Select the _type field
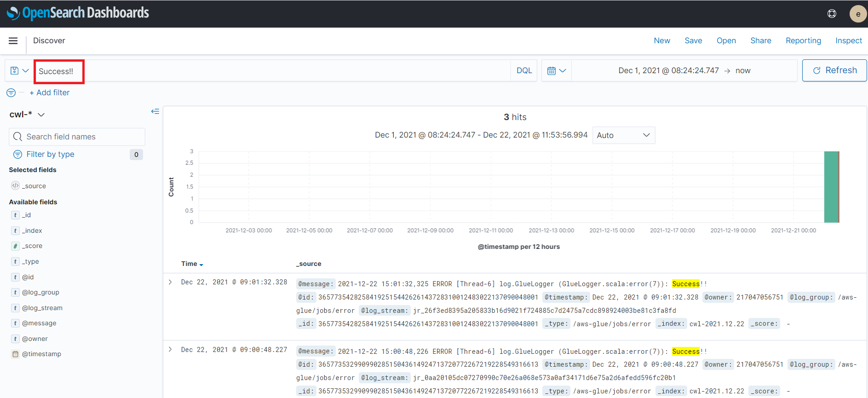The width and height of the screenshot is (868, 398). tap(31, 261)
